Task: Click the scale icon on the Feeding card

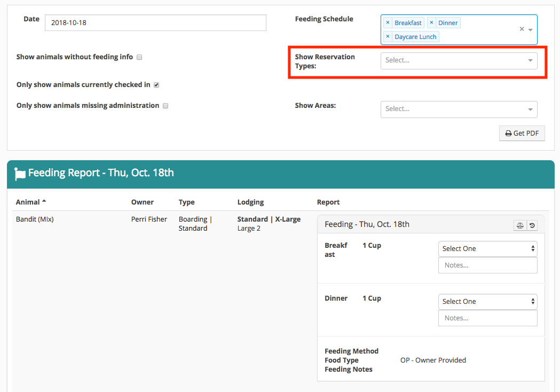Action: point(519,225)
